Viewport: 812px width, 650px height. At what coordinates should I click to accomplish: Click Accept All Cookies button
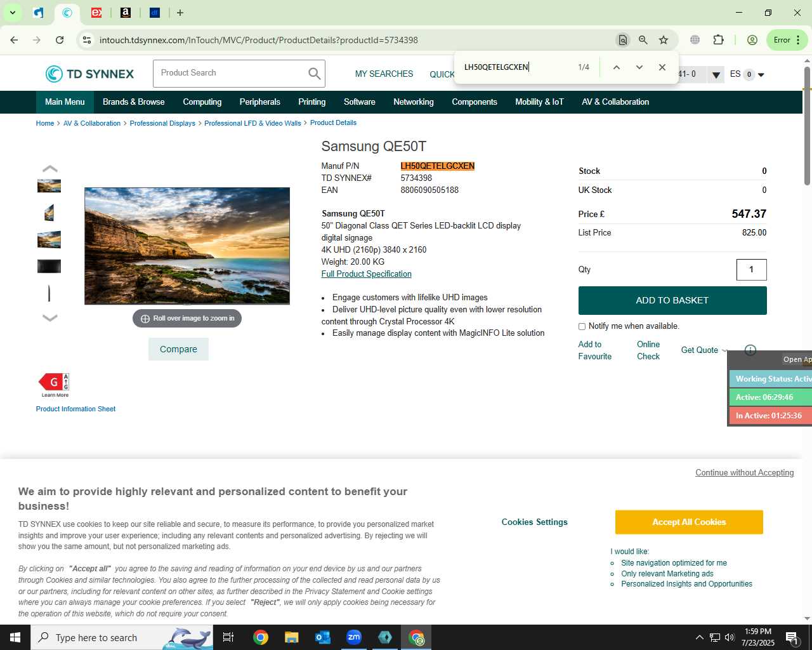pyautogui.click(x=689, y=522)
